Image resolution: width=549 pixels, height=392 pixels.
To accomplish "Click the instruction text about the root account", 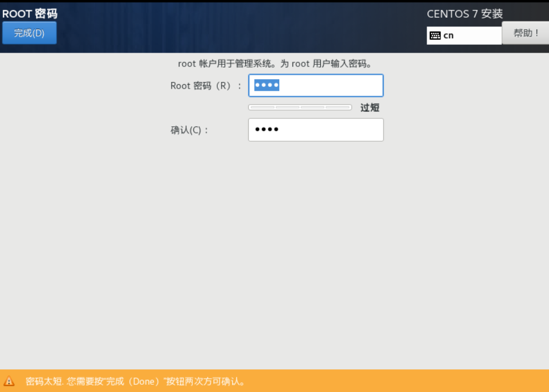I will tap(274, 64).
